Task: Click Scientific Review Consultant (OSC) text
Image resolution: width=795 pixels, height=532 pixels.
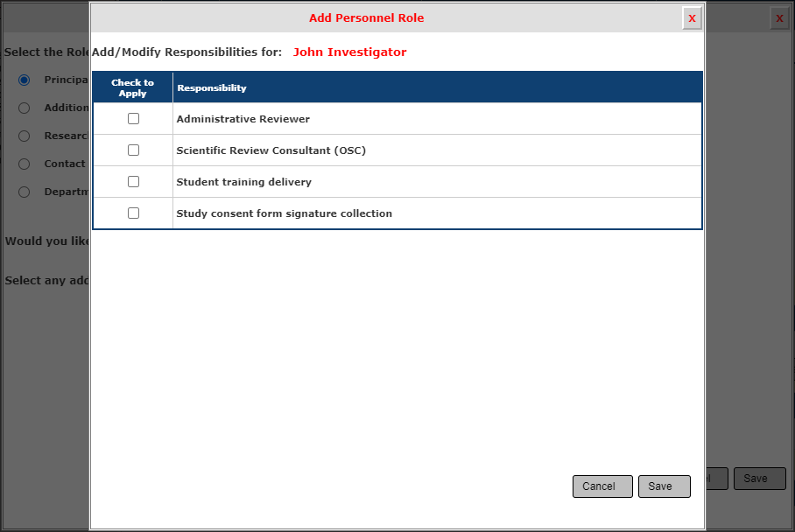Action: [x=271, y=150]
